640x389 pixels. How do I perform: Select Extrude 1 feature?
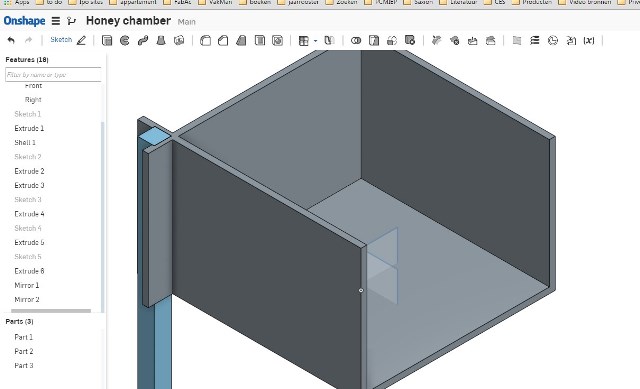29,128
